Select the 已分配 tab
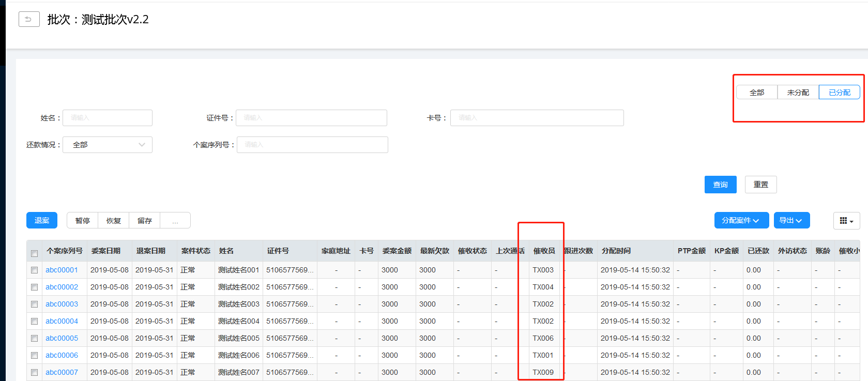 (x=839, y=93)
